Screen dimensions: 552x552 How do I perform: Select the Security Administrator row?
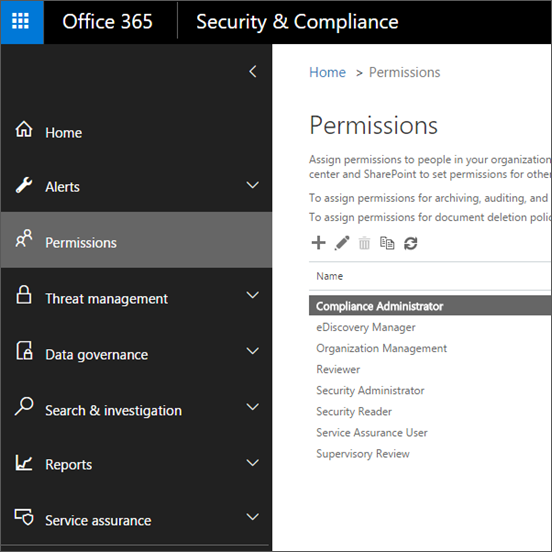pos(430,390)
